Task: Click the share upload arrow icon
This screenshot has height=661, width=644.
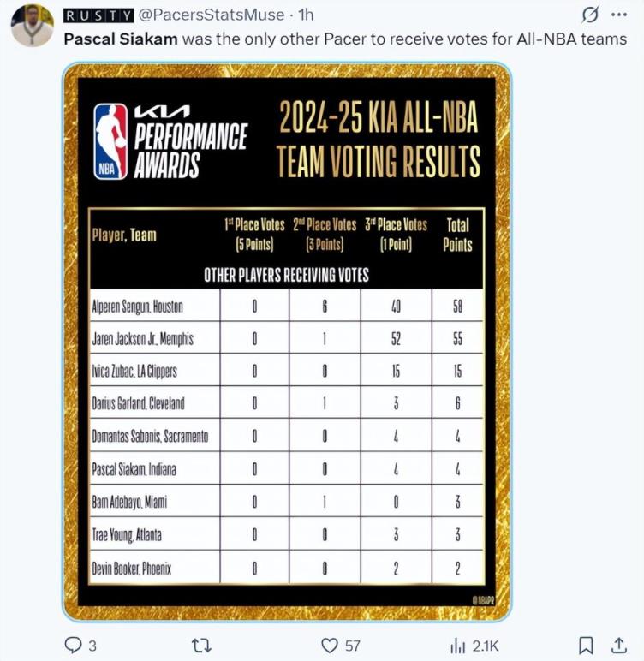Action: pyautogui.click(x=617, y=645)
